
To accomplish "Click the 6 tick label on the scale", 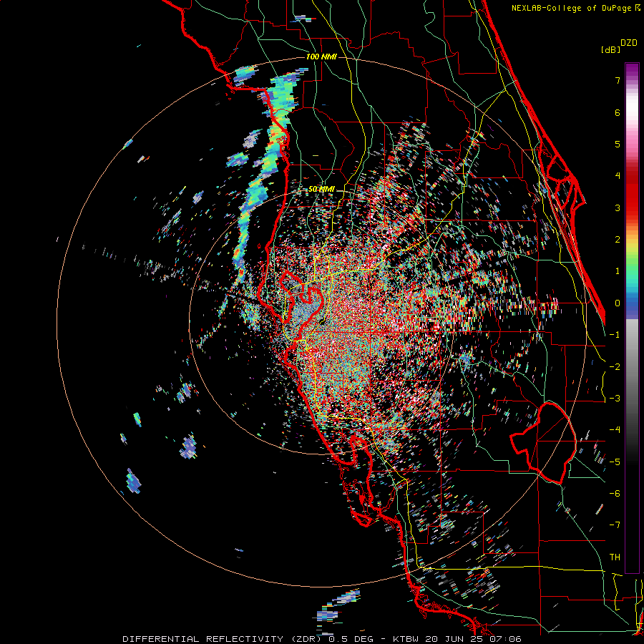I will click(617, 112).
